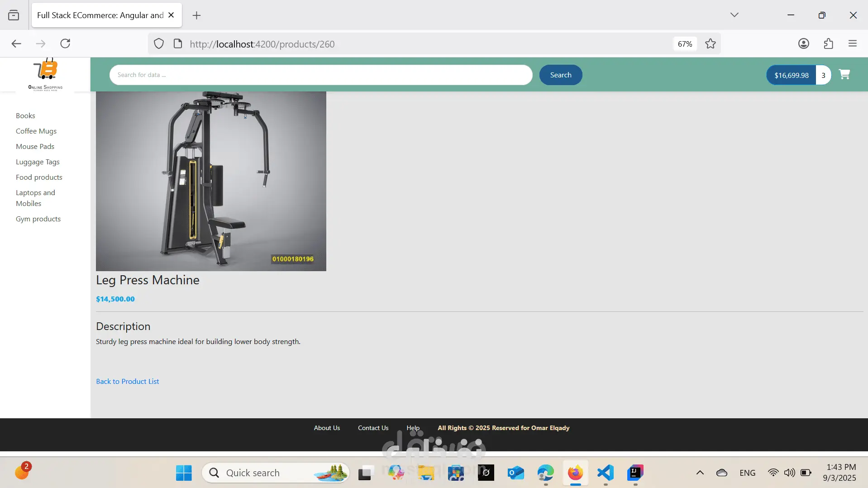Open the clock and date panel
The image size is (868, 488).
pyautogui.click(x=840, y=473)
